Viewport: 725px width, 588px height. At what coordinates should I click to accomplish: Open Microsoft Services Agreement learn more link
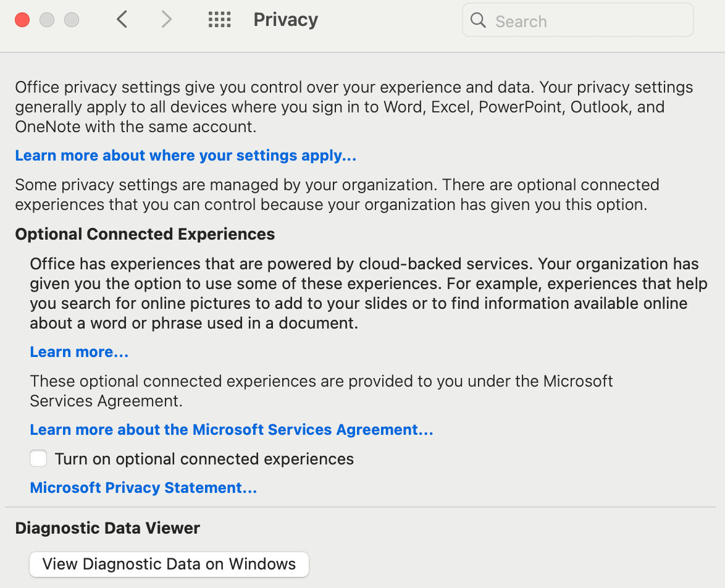tap(232, 430)
